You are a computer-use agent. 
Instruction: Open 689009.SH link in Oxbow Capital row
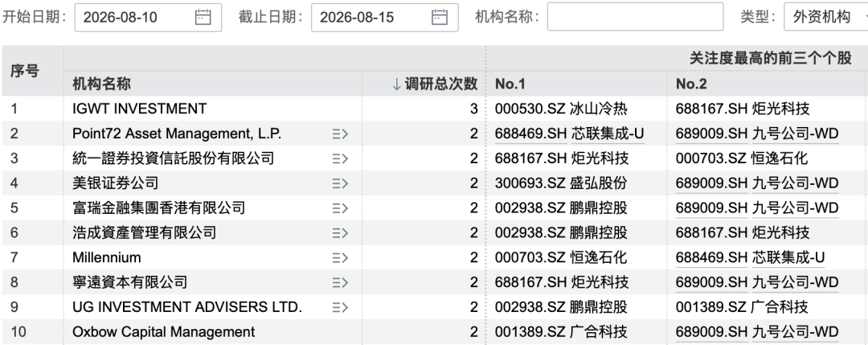click(711, 332)
